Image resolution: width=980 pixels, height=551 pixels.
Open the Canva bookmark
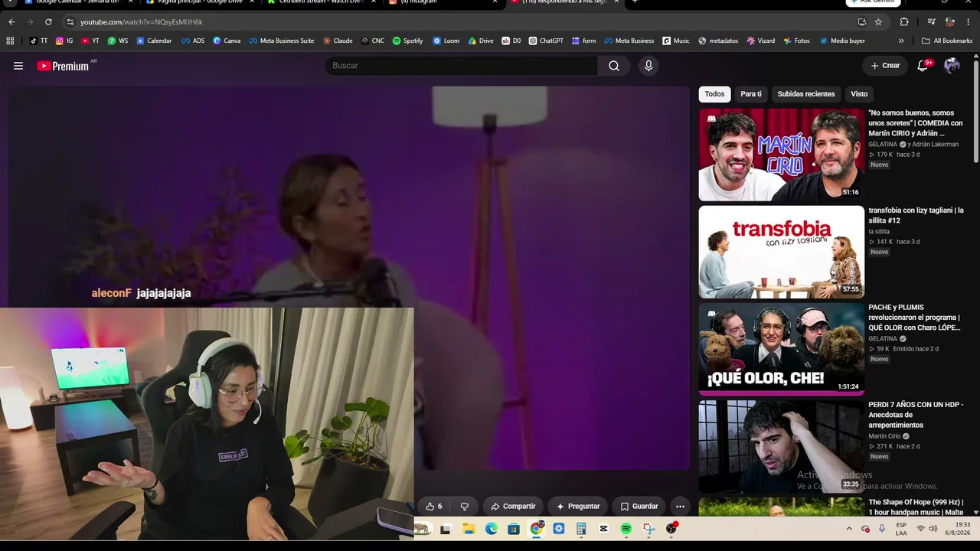(227, 41)
